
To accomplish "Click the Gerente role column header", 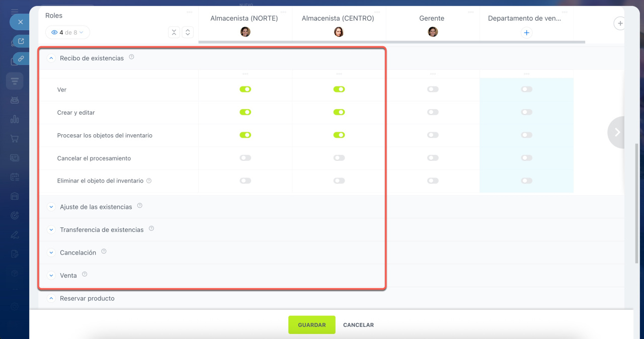I will (432, 18).
